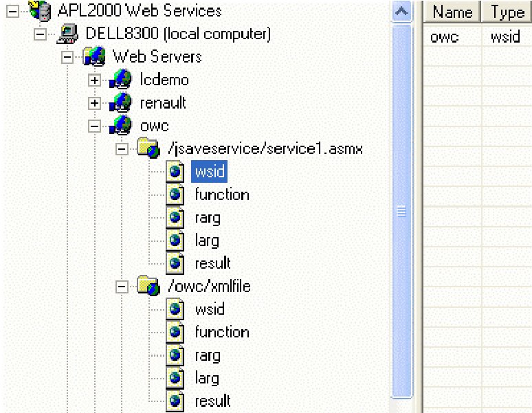The image size is (532, 413).
Task: Select the APL2000 Web Services label
Action: coord(140,10)
